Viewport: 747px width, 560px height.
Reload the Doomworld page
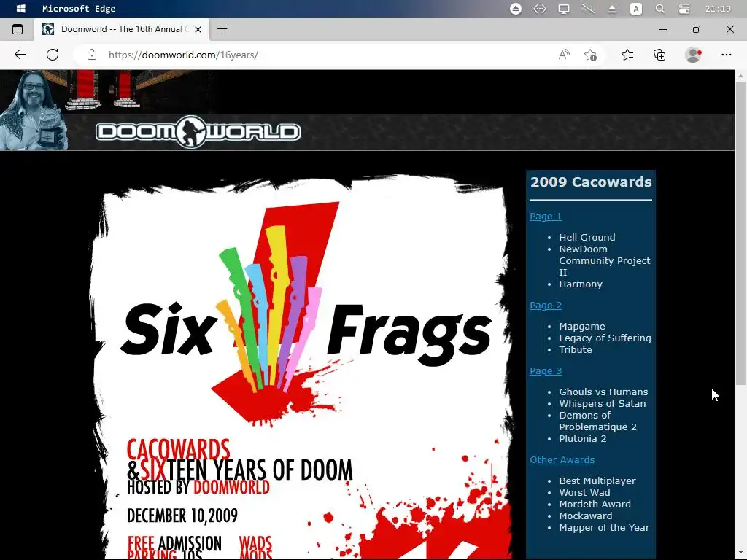pos(53,55)
